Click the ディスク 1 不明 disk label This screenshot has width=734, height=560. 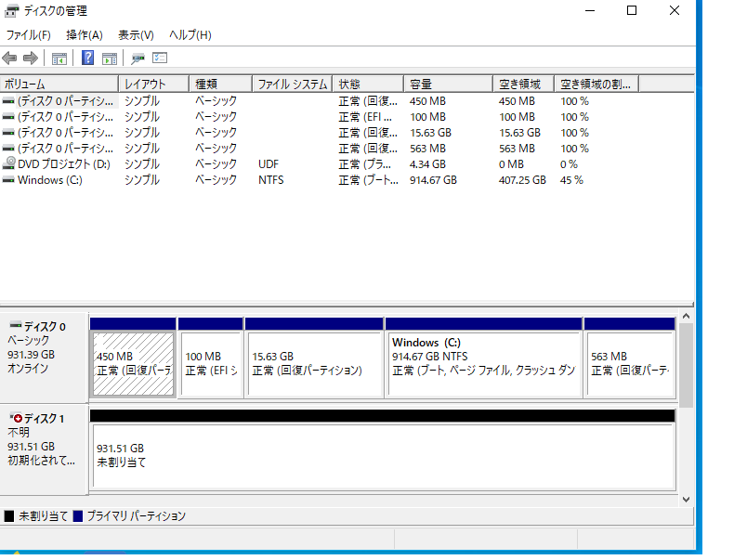[44, 438]
